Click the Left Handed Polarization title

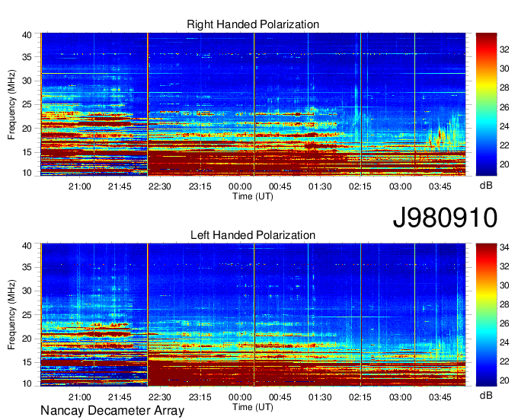(x=253, y=235)
